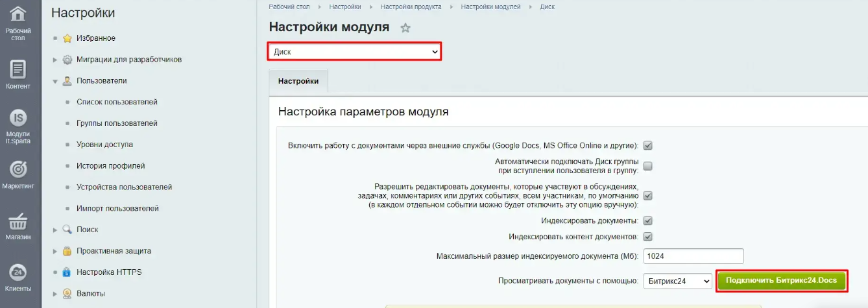Open the Диск module selection dropdown
This screenshot has height=308, width=868.
pyautogui.click(x=355, y=52)
